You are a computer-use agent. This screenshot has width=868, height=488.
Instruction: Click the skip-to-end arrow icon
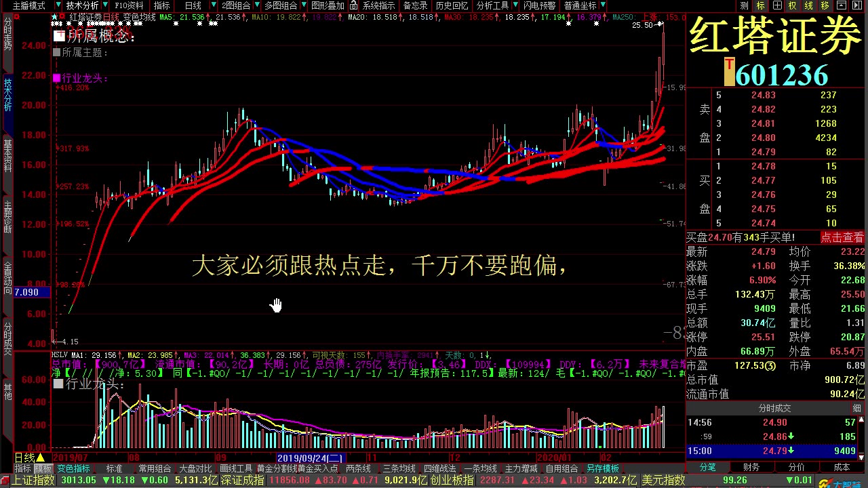point(858,5)
